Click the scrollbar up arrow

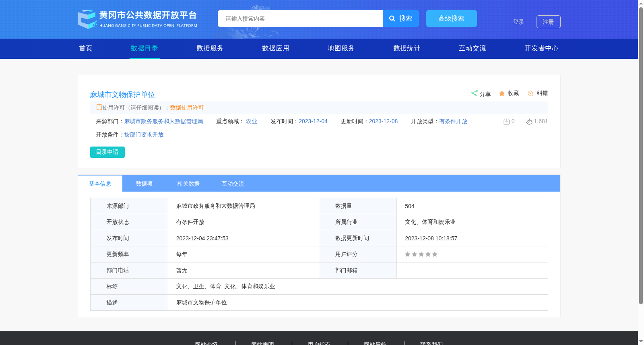click(x=641, y=3)
